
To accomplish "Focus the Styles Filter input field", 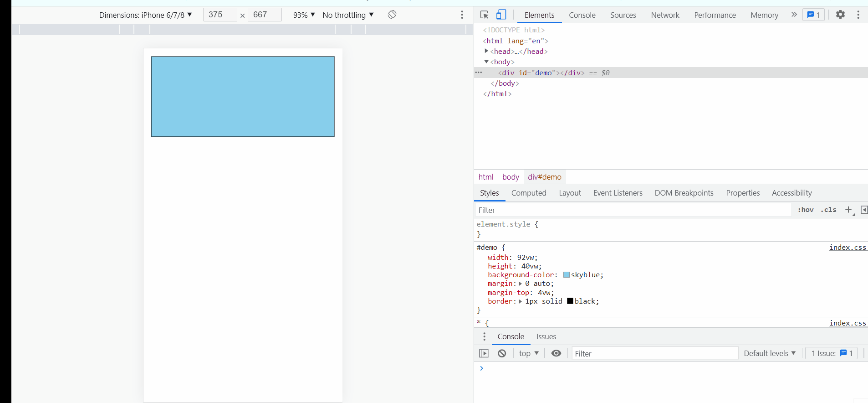I will pos(633,210).
